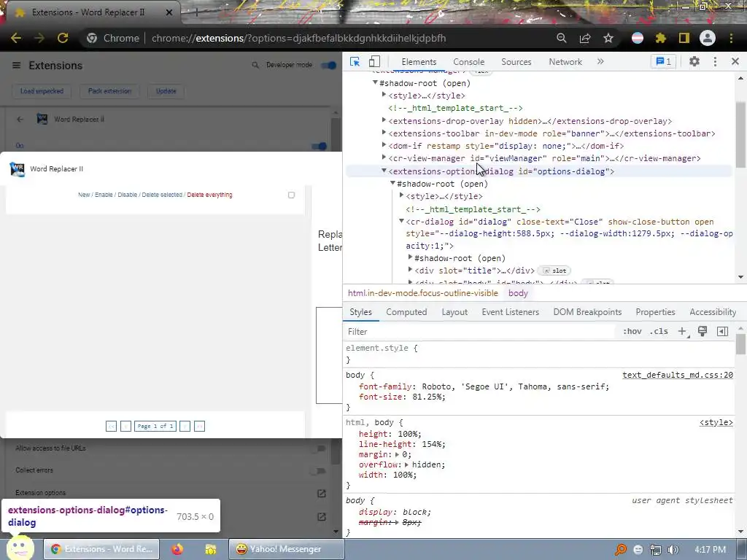Collapse extensions-options-dialog node
Viewport: 747px width, 560px height.
tap(384, 171)
